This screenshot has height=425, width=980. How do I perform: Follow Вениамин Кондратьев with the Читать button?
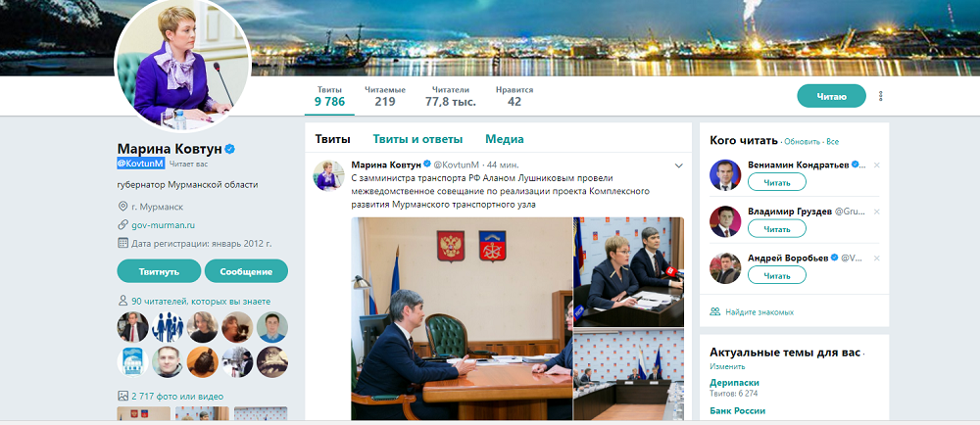click(x=777, y=182)
